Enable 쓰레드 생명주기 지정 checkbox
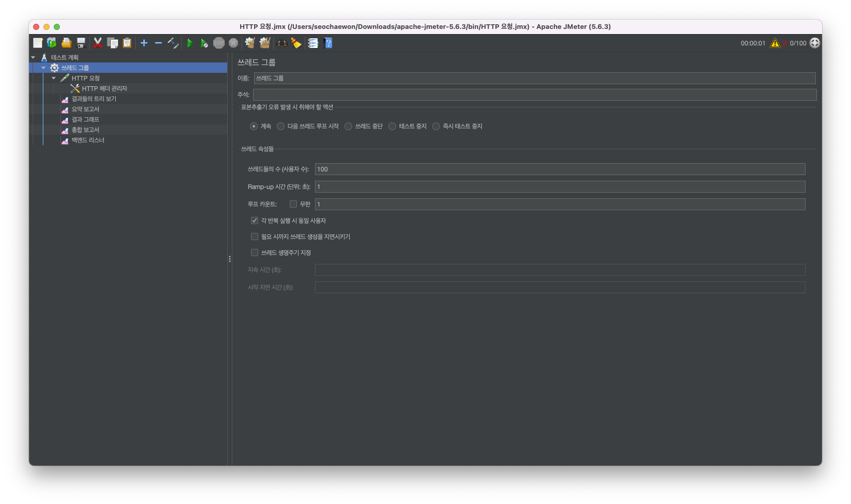851x504 pixels. pyautogui.click(x=255, y=253)
